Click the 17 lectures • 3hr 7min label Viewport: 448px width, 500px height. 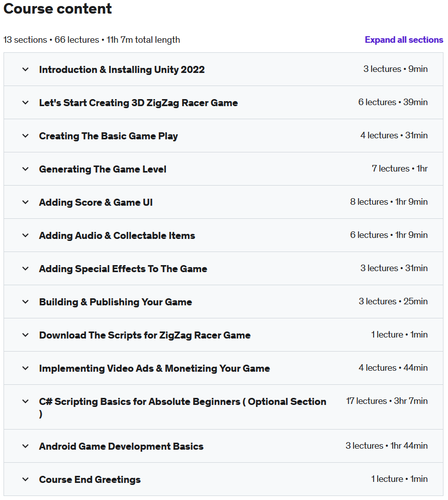[x=387, y=401]
